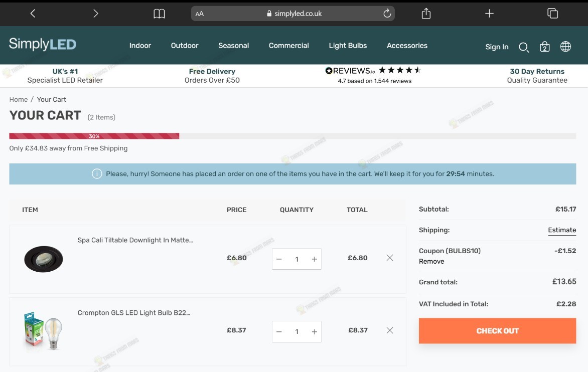The width and height of the screenshot is (588, 372).
Task: Remove the BULBS10 coupon
Action: [x=431, y=262]
